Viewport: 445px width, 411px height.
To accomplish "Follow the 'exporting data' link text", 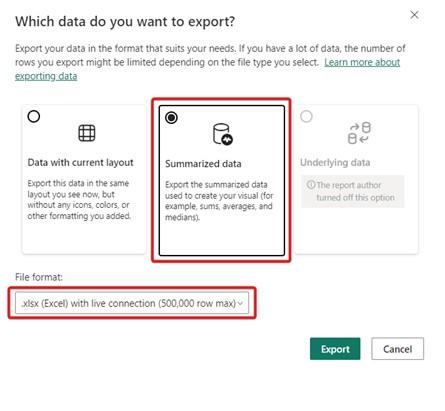I will tap(46, 76).
